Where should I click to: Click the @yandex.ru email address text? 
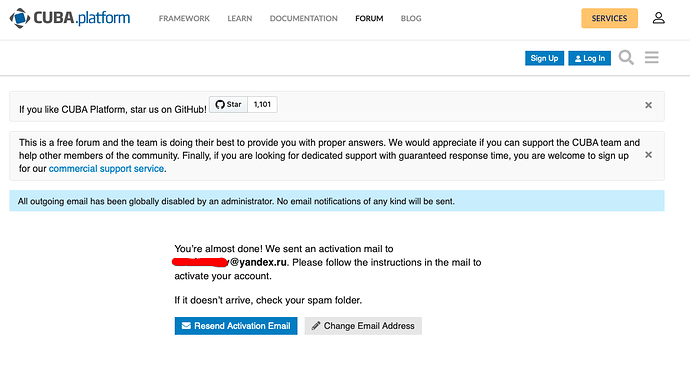(x=258, y=262)
